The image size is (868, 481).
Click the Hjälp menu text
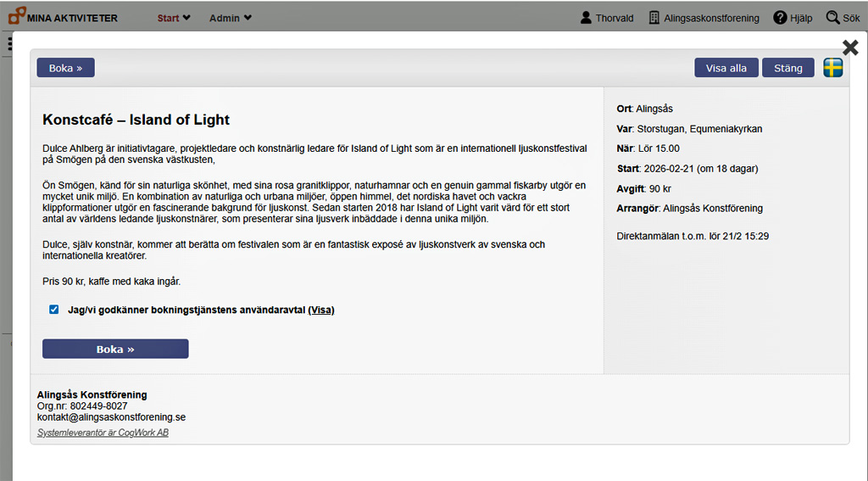(801, 18)
